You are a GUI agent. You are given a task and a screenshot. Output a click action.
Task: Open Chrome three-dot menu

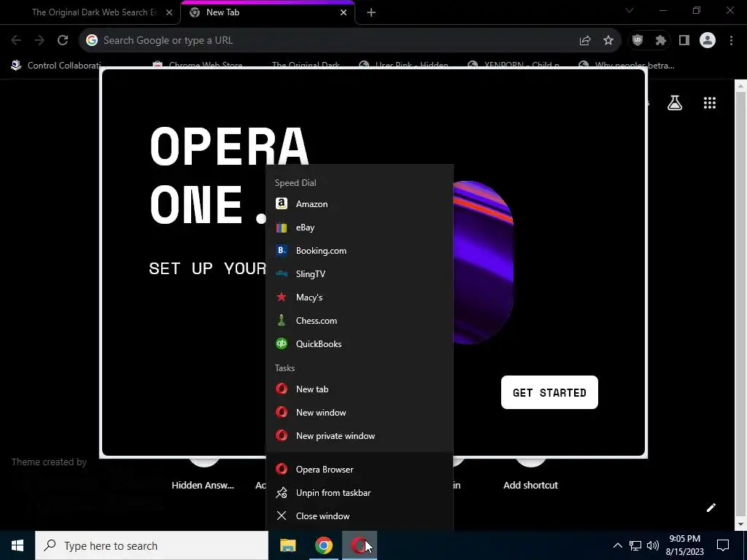coord(731,41)
